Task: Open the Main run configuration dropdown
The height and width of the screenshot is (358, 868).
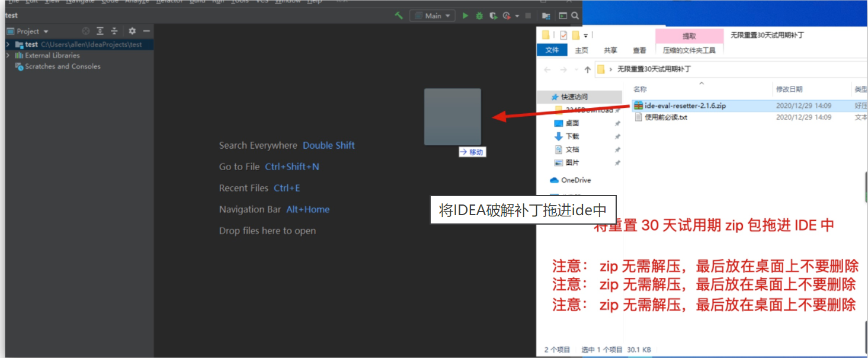Action: click(432, 16)
